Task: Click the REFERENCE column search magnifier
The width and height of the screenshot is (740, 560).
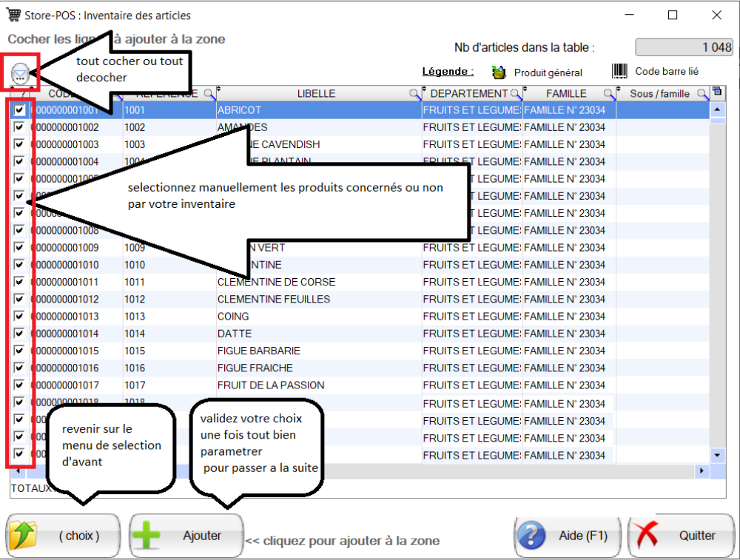Action: (209, 93)
